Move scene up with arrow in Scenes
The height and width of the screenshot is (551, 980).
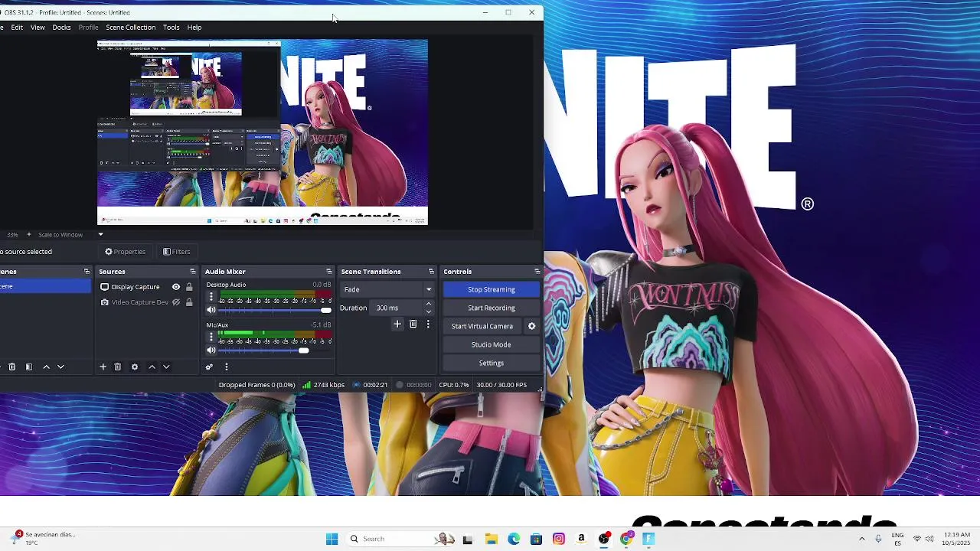click(46, 367)
